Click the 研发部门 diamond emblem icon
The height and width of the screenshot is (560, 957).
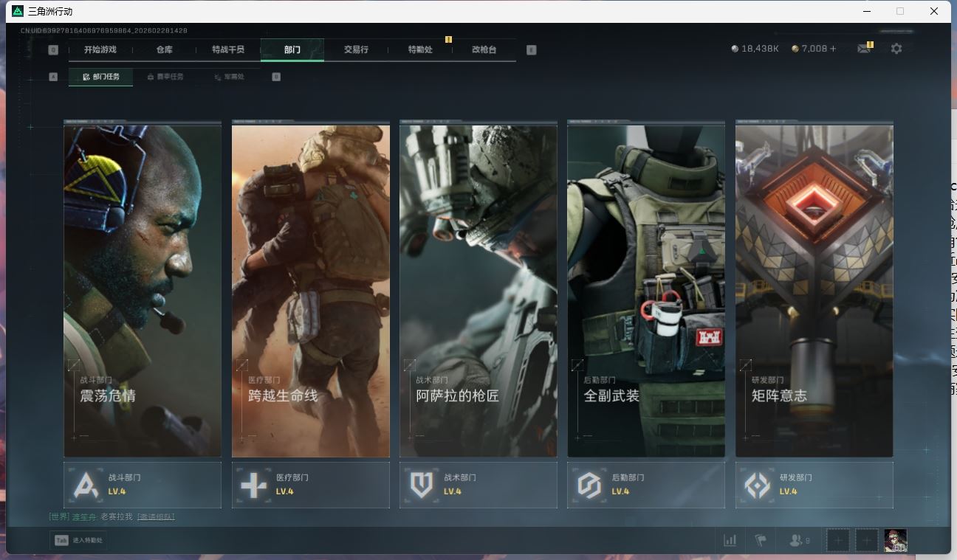tap(757, 485)
